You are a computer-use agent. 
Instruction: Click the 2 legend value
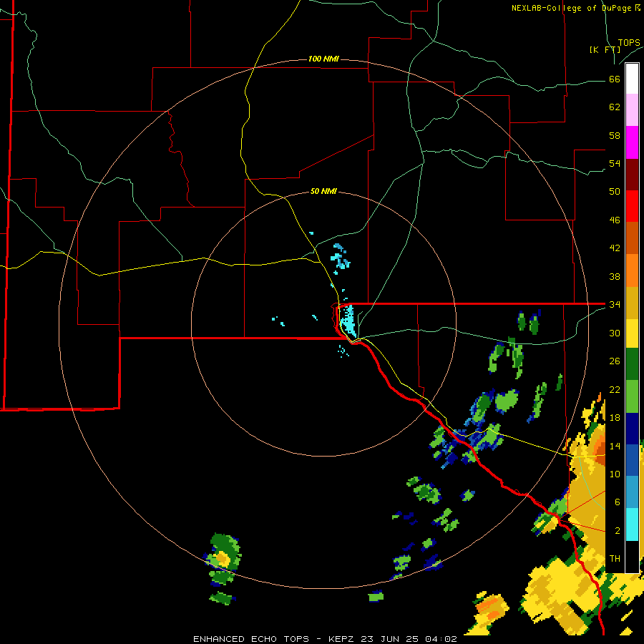pos(618,531)
